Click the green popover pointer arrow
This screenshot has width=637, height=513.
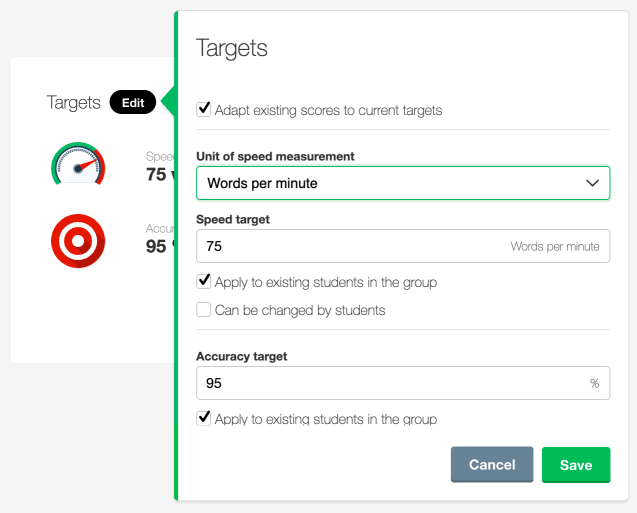(167, 101)
